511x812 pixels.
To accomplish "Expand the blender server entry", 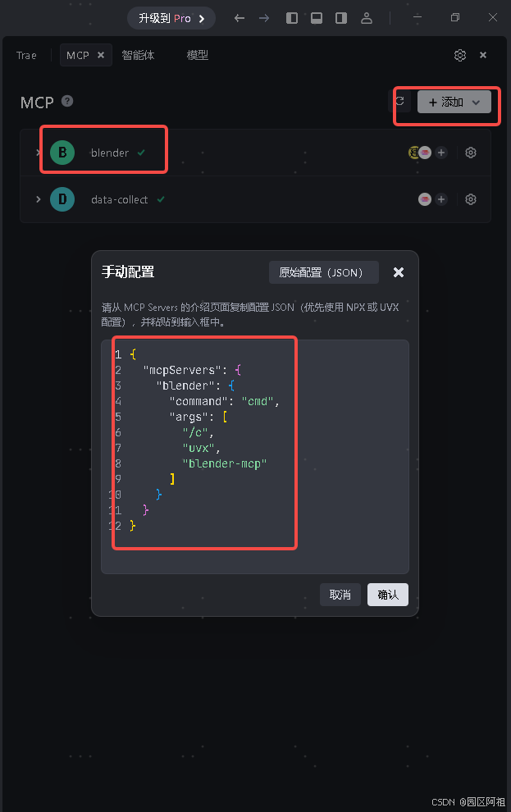I will click(x=37, y=152).
